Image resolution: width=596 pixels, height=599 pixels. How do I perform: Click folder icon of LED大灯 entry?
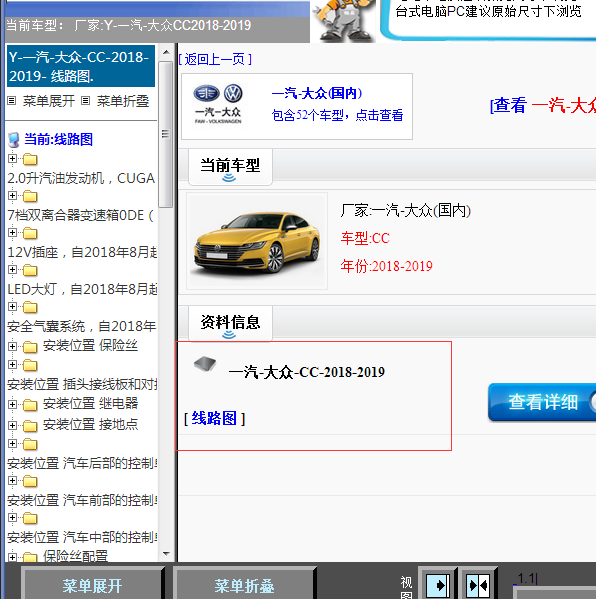(30, 270)
